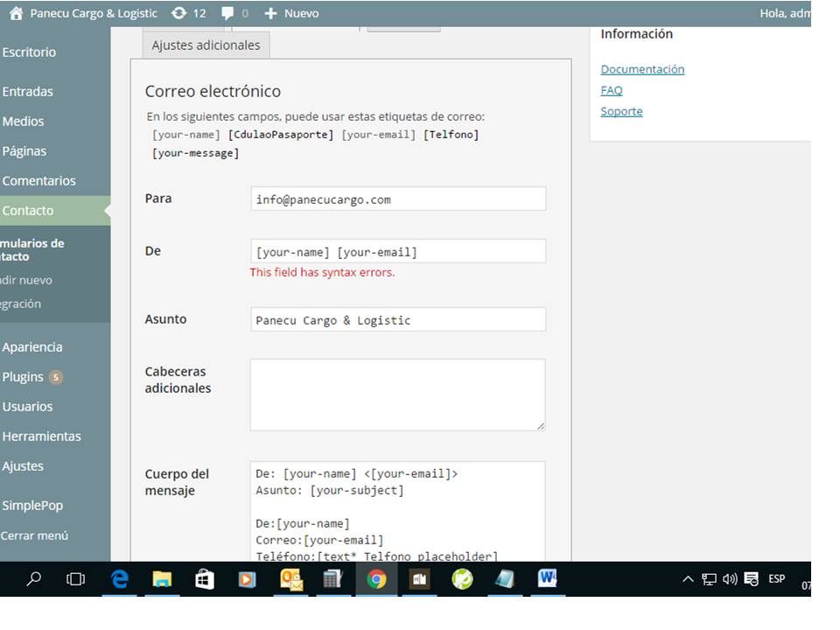Open the Documentación link

pos(642,69)
